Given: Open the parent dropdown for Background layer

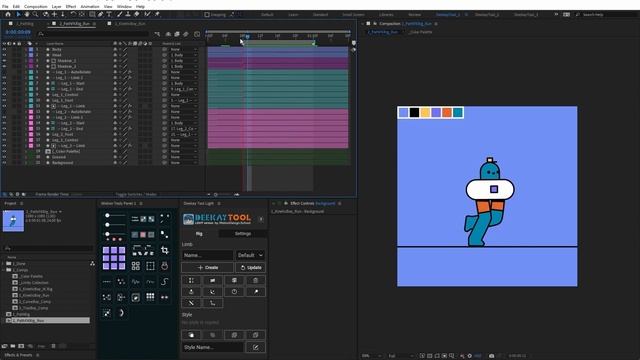Looking at the screenshot, I should (184, 163).
